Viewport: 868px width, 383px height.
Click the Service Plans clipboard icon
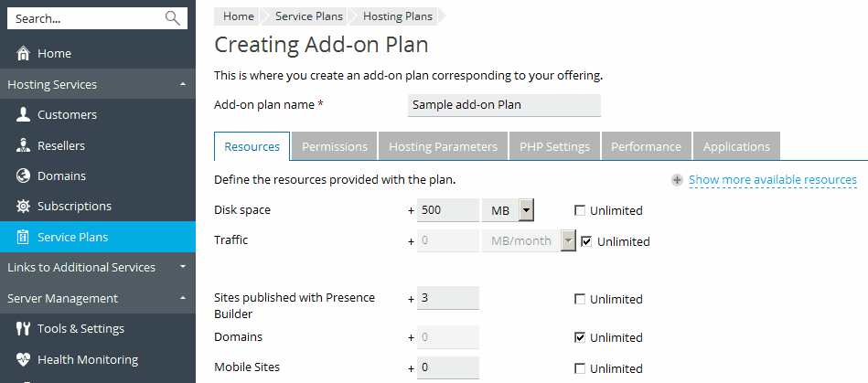24,238
